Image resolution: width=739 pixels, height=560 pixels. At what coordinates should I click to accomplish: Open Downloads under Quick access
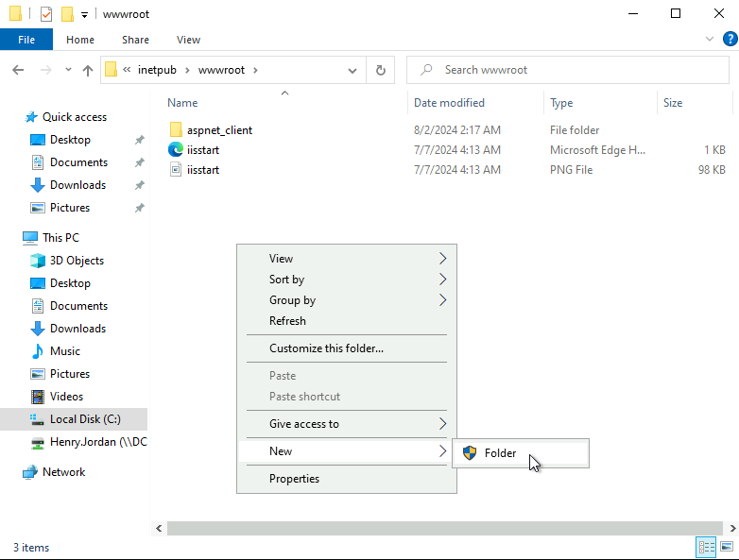point(77,185)
